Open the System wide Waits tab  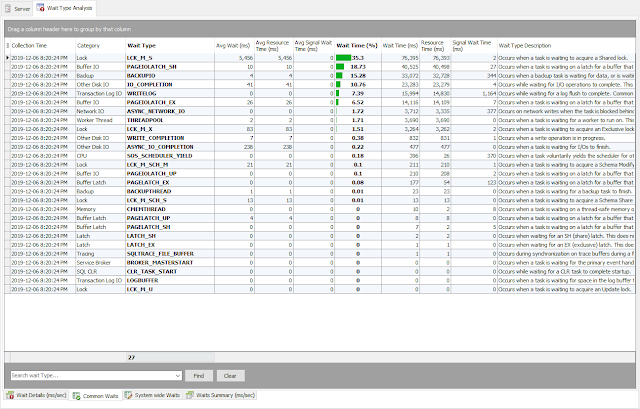pyautogui.click(x=152, y=395)
